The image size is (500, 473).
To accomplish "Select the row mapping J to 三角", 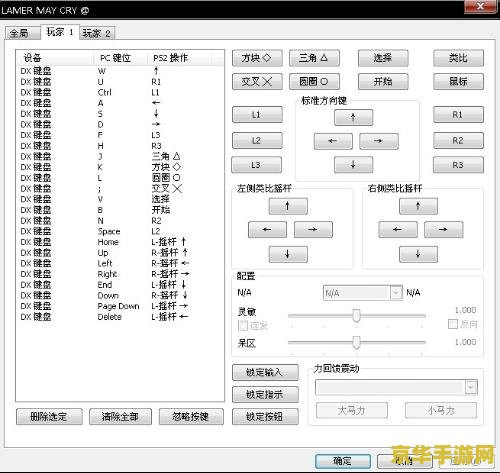I will pos(120,156).
